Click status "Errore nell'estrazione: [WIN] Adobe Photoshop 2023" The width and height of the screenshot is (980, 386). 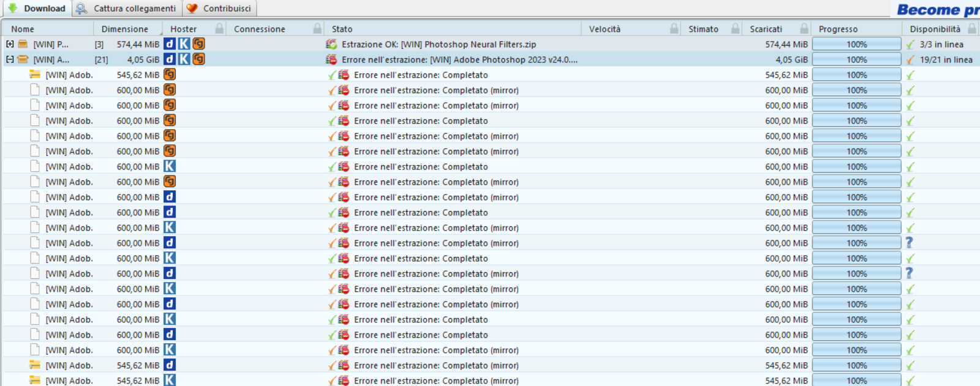tap(459, 59)
